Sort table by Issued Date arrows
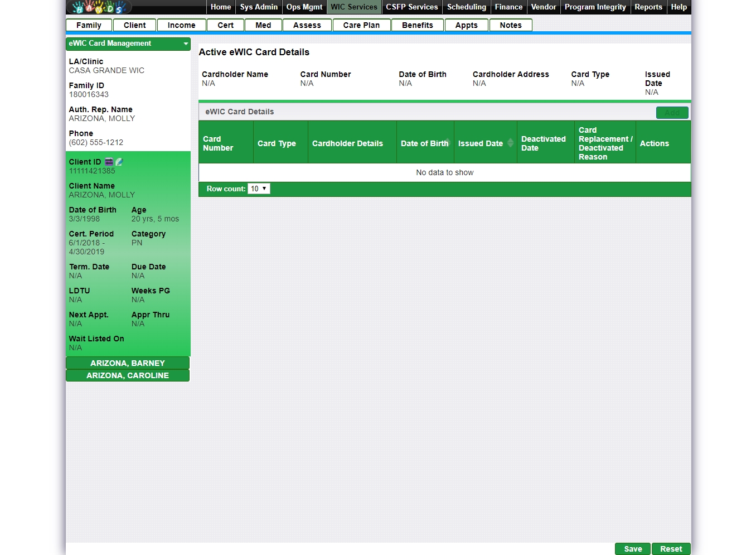This screenshot has width=756, height=555. pyautogui.click(x=510, y=143)
